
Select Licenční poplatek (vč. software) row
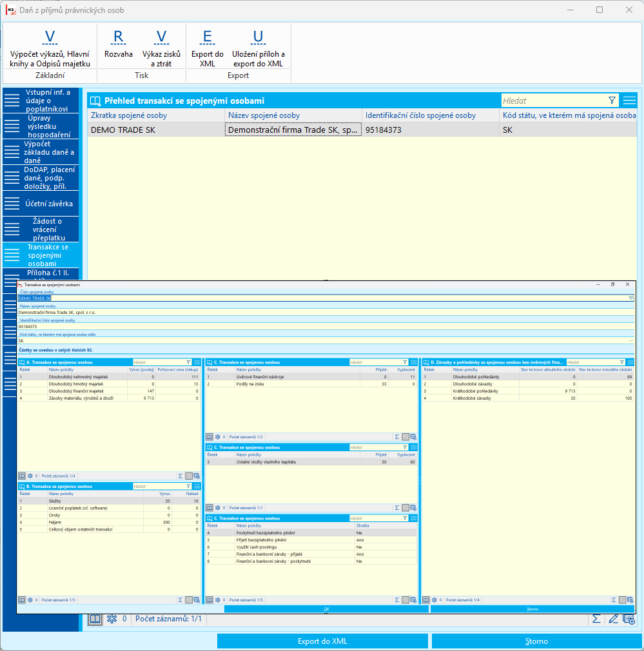point(109,508)
